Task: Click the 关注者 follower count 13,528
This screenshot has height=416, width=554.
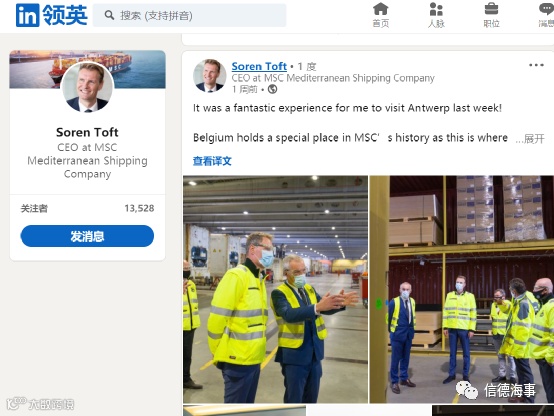Action: (x=139, y=208)
